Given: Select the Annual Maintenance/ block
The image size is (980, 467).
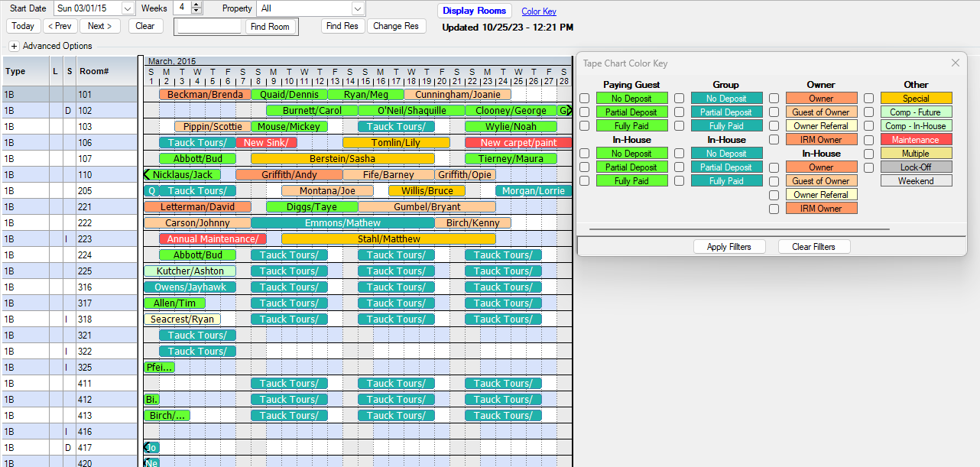Looking at the screenshot, I should point(213,239).
